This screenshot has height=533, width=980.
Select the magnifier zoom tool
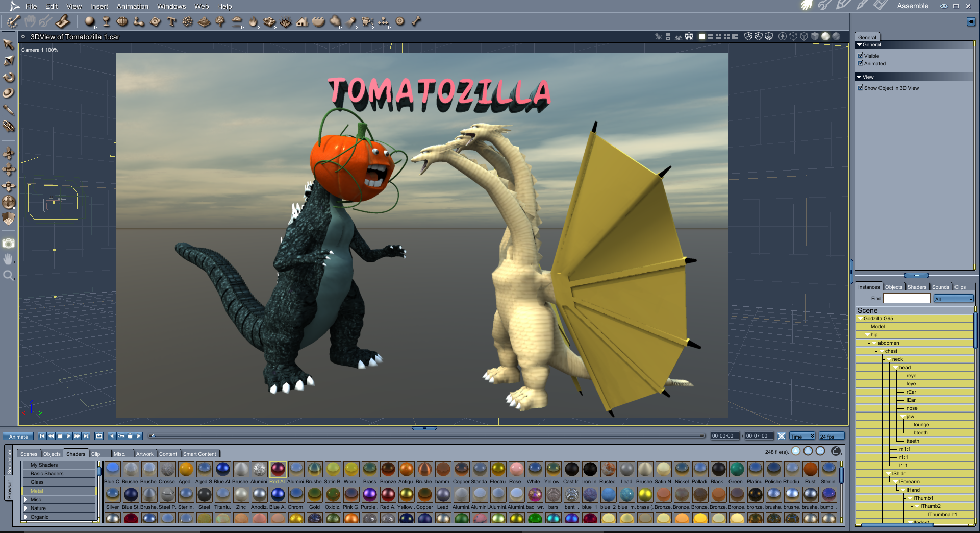click(x=9, y=276)
